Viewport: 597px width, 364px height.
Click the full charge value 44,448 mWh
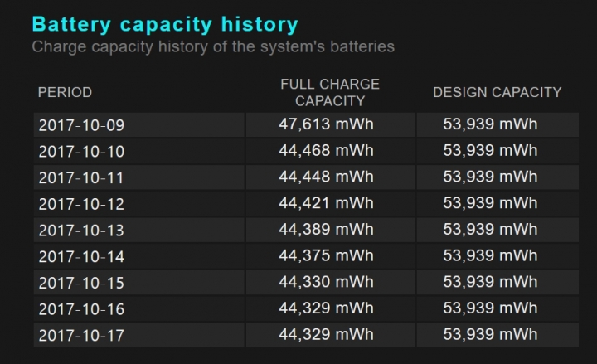click(327, 177)
